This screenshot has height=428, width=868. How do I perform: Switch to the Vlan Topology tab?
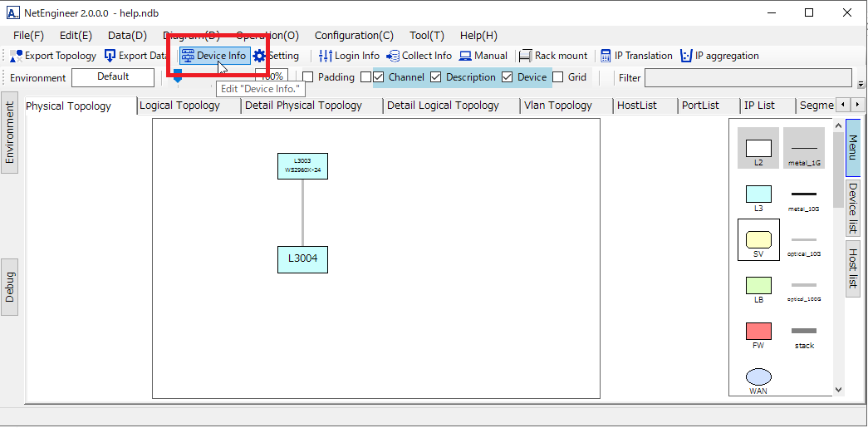click(557, 106)
